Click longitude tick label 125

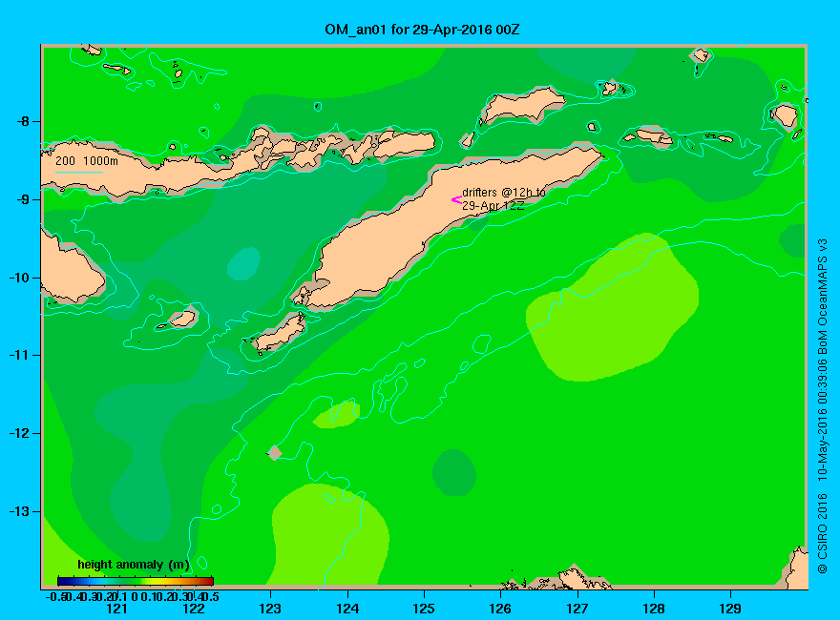point(424,609)
